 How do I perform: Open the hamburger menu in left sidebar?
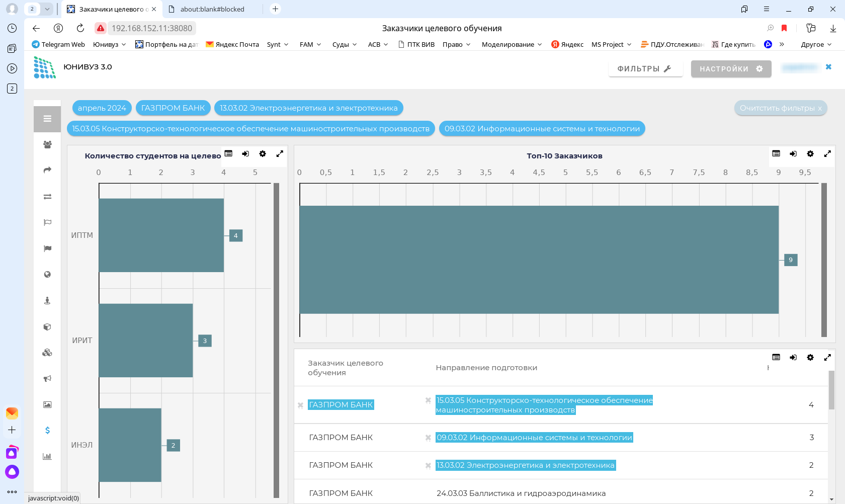[47, 119]
